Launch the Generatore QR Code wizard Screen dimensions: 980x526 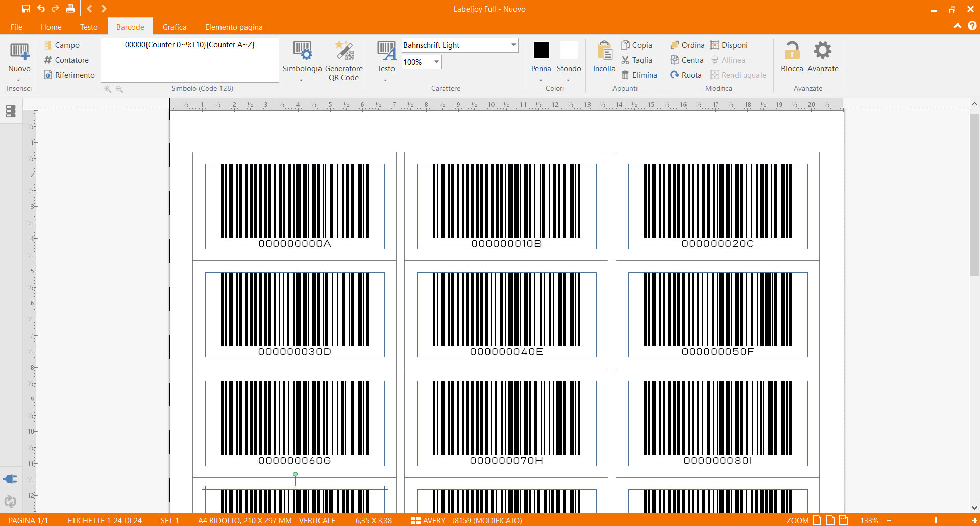pyautogui.click(x=344, y=60)
